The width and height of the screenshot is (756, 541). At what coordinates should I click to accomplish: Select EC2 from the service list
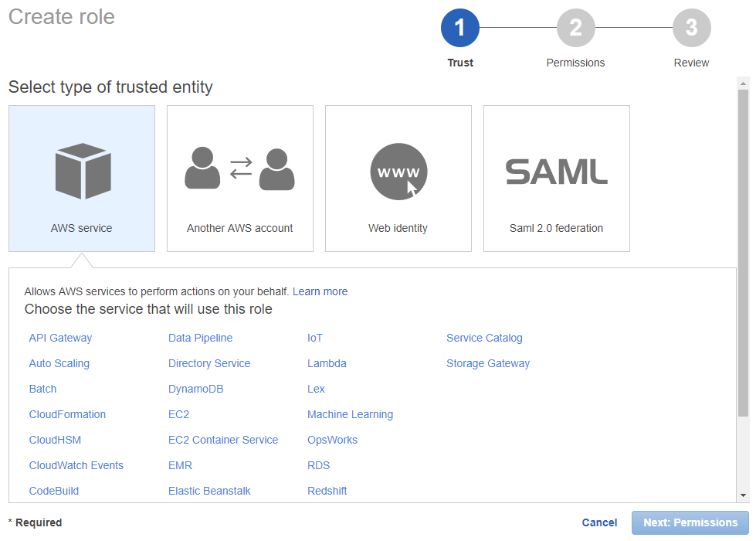(178, 414)
